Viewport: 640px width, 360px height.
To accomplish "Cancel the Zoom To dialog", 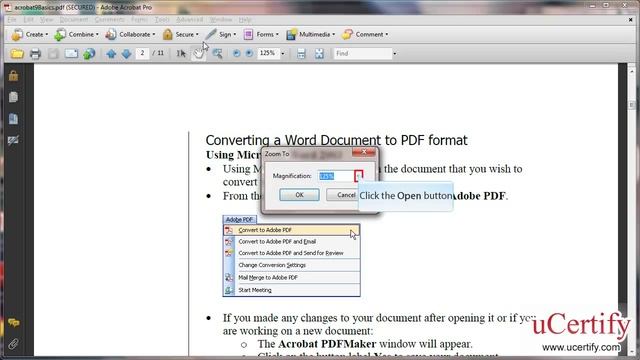I will tap(342, 195).
